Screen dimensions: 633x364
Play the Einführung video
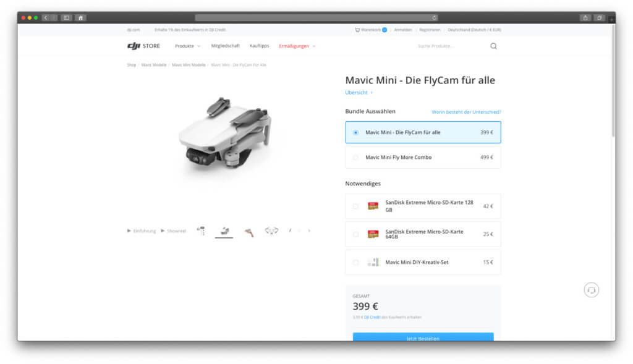tap(142, 231)
